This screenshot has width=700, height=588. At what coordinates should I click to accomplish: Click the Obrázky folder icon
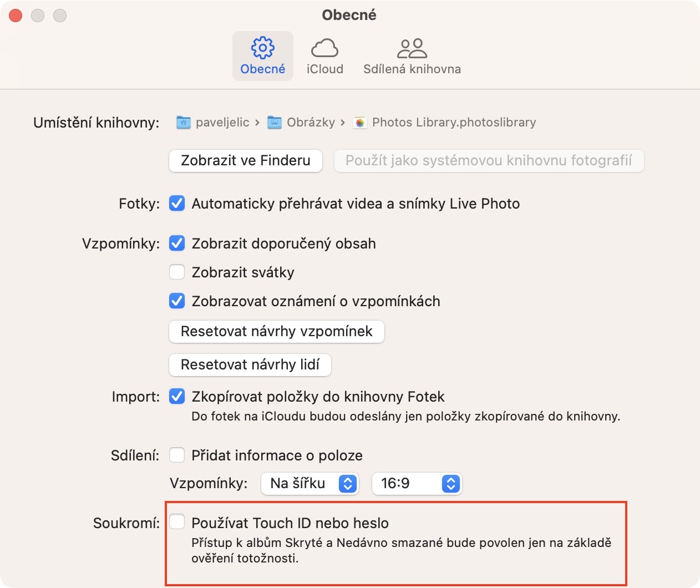pyautogui.click(x=275, y=123)
